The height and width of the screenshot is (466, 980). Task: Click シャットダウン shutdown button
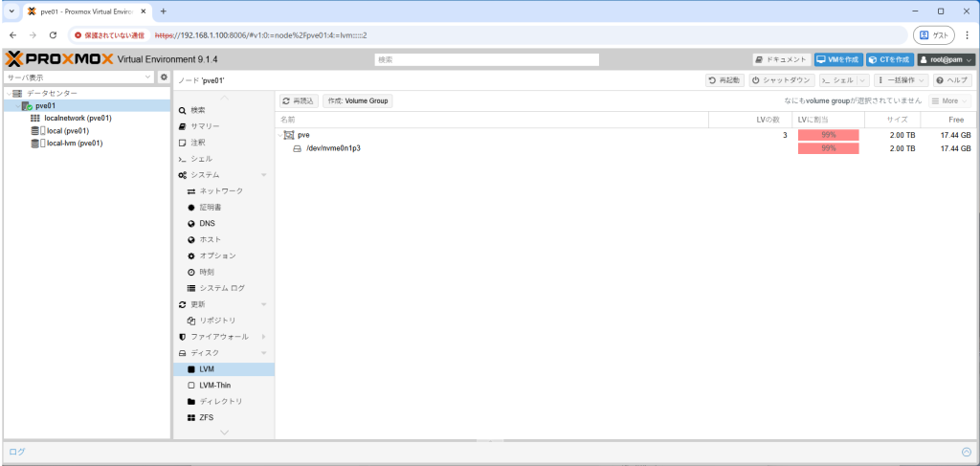point(781,80)
